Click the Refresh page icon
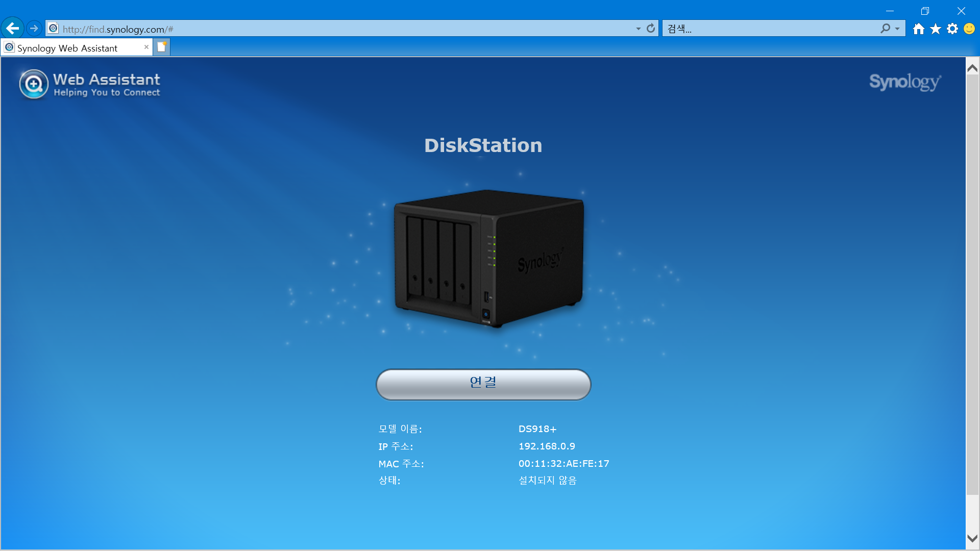980x551 pixels. point(651,29)
